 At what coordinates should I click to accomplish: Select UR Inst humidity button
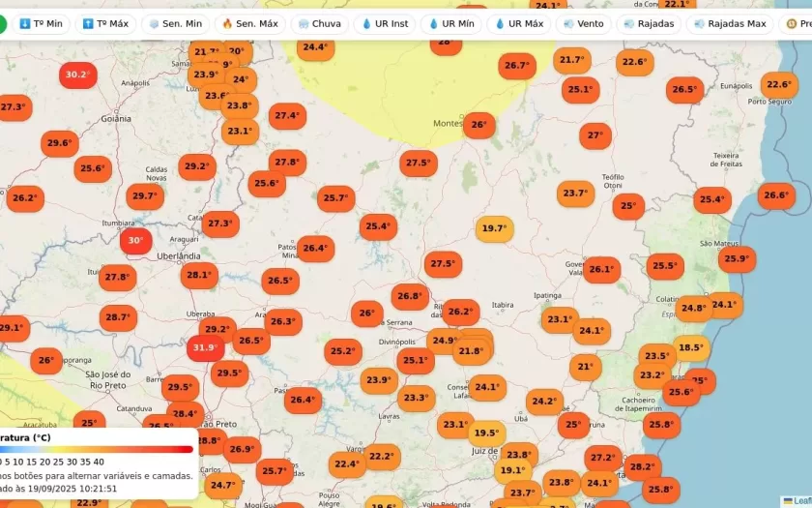tap(385, 23)
